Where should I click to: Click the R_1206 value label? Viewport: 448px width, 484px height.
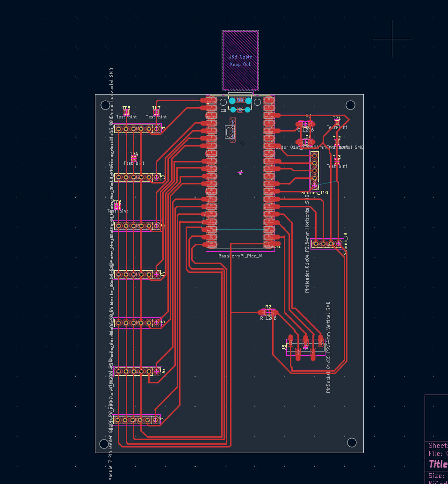268,318
